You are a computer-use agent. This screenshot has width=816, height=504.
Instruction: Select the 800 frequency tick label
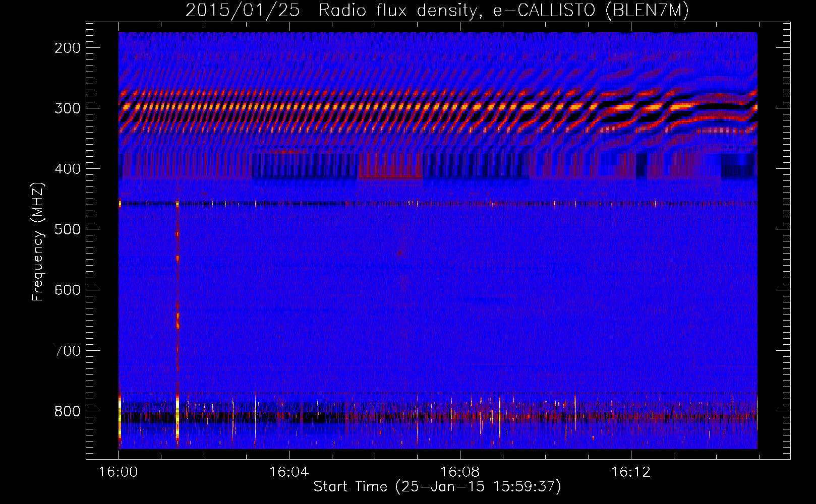click(68, 411)
